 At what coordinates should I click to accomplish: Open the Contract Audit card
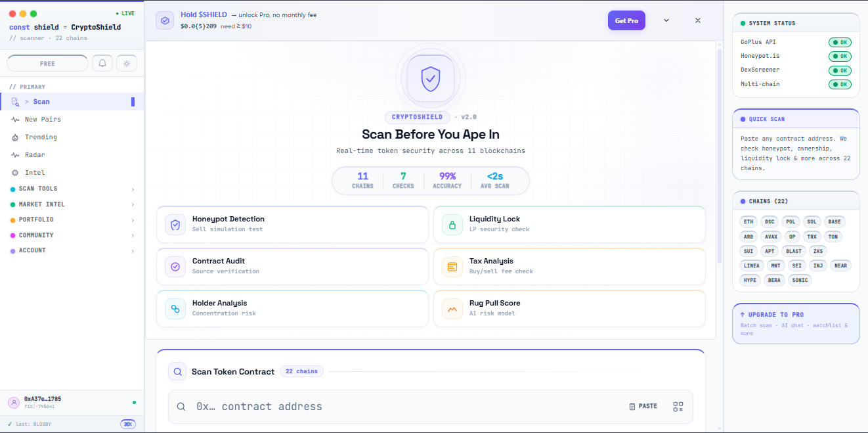292,266
